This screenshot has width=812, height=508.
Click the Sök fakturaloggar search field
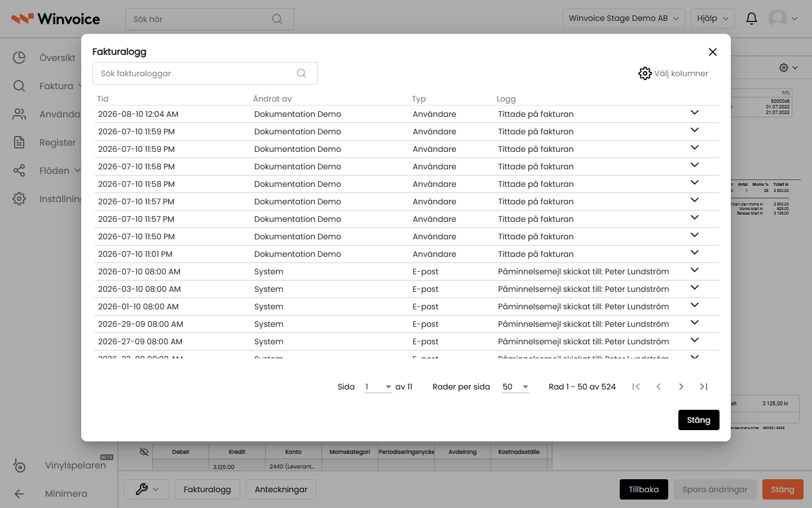[205, 73]
